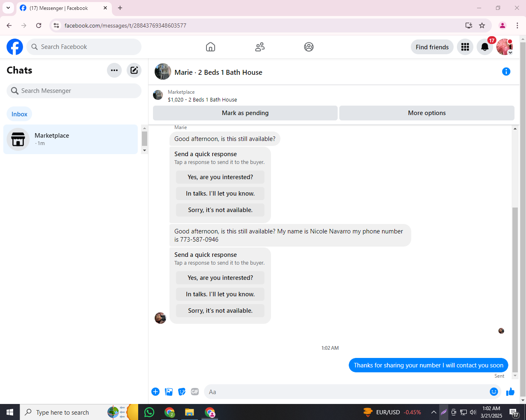Open the Chrome profile avatar icon
The height and width of the screenshot is (420, 526).
(x=502, y=25)
